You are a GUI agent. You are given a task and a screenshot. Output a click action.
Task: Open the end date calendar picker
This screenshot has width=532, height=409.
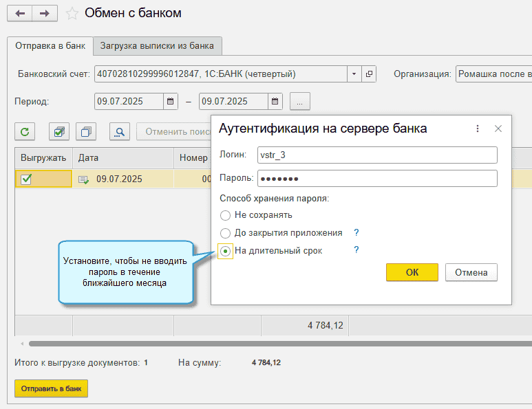pos(275,101)
